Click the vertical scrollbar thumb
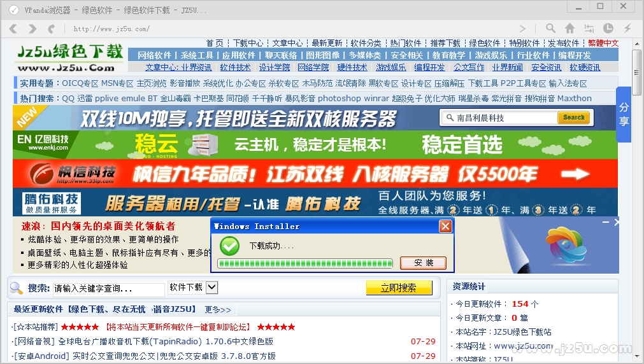 click(x=636, y=73)
